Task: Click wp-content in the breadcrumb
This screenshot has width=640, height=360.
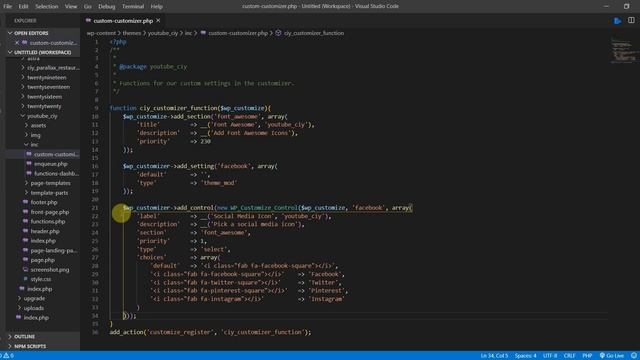Action: click(x=101, y=33)
